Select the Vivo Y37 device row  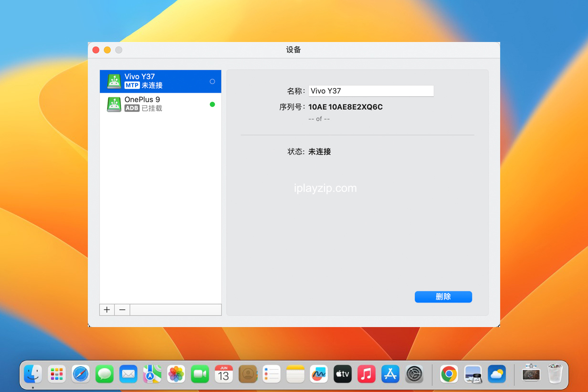point(160,81)
